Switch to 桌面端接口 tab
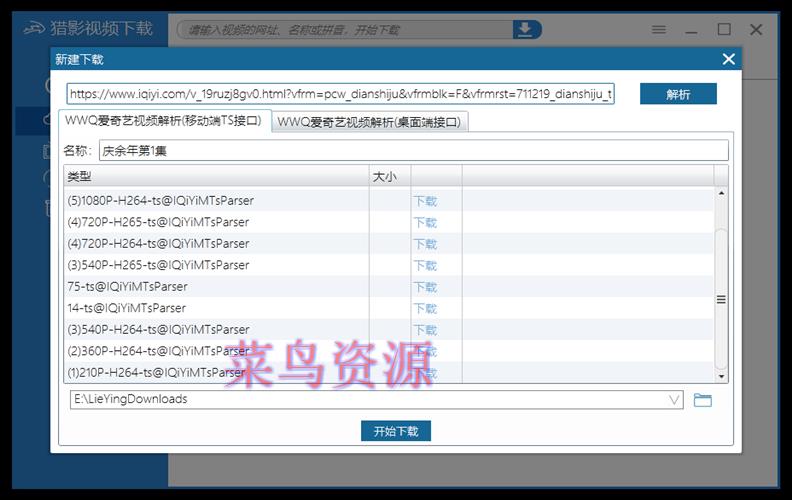The image size is (792, 500). click(370, 122)
